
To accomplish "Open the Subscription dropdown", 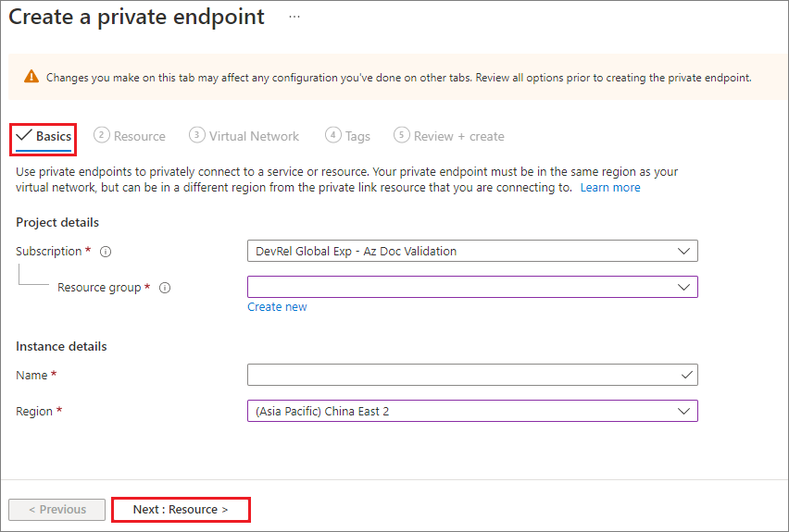I will click(x=472, y=251).
